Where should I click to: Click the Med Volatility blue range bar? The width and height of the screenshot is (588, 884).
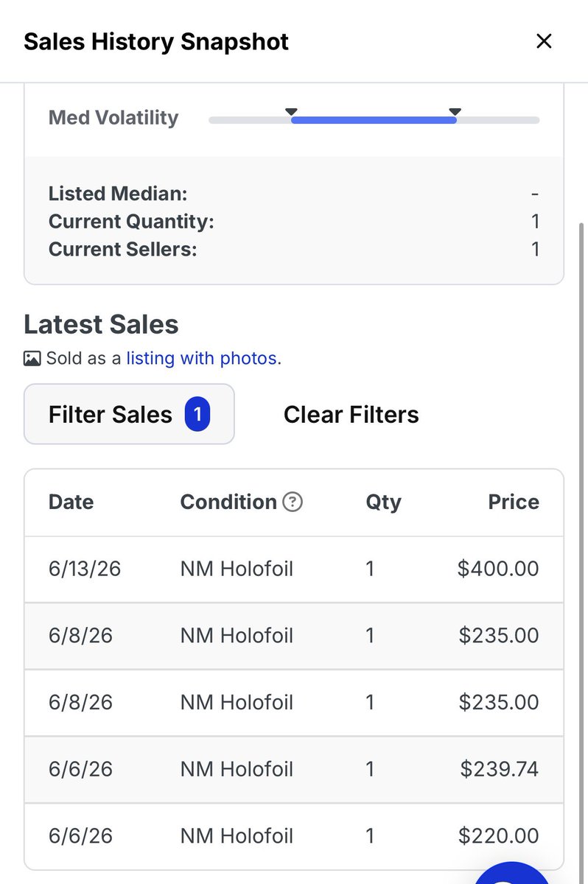[x=374, y=119]
